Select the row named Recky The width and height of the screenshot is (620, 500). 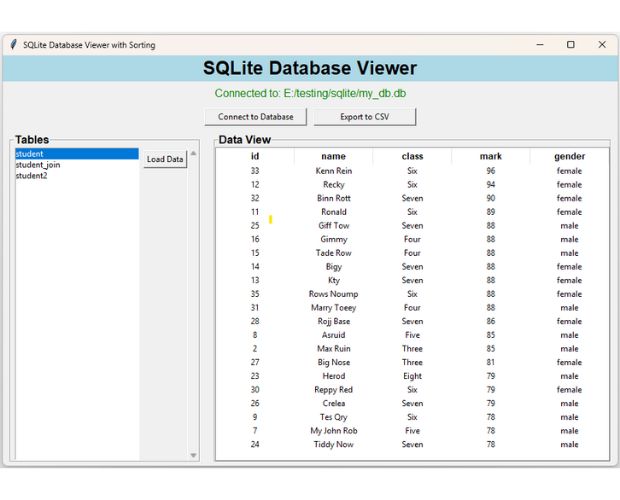(x=412, y=185)
